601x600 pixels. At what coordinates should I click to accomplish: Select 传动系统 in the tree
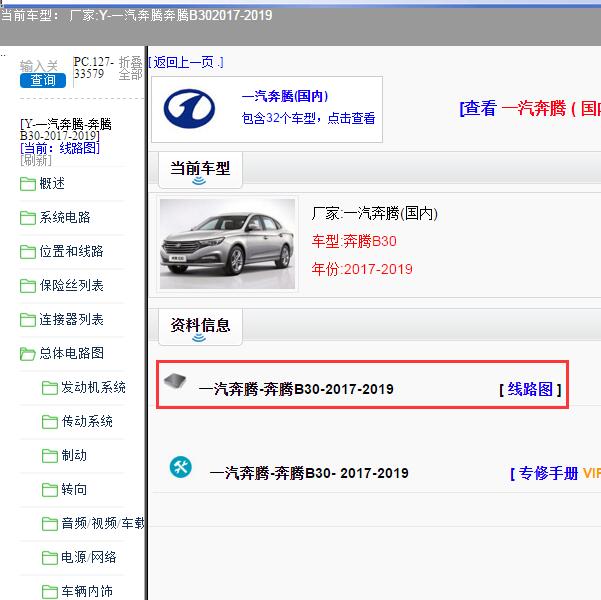(87, 422)
